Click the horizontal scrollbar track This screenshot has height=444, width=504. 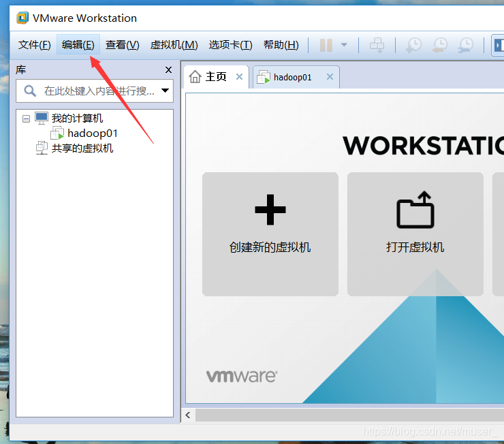(349, 415)
